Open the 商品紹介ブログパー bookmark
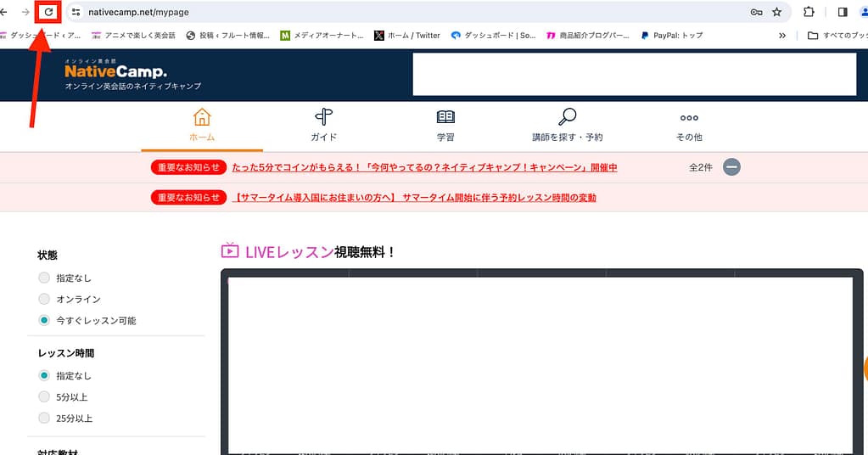 588,36
